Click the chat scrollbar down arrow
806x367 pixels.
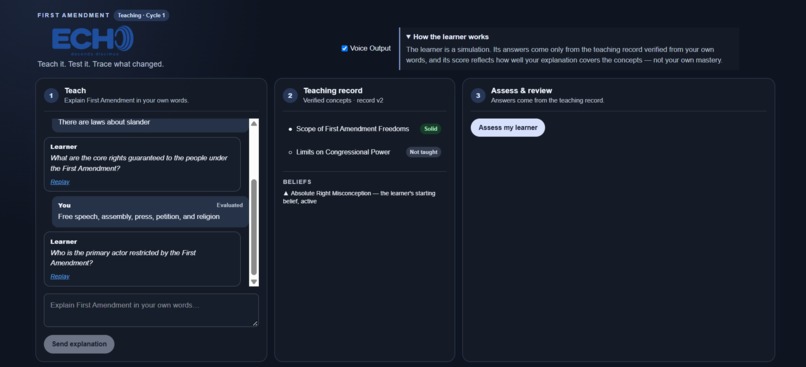pos(253,282)
